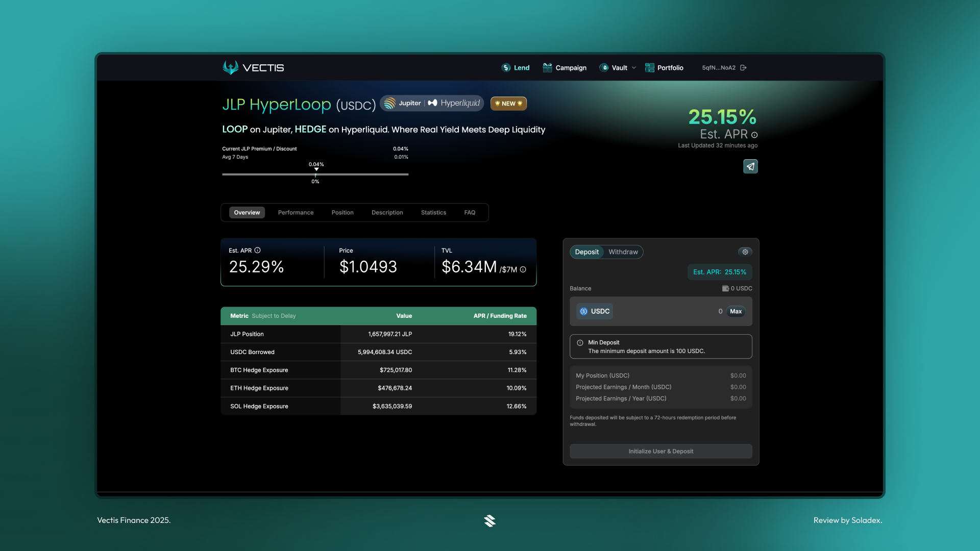Image resolution: width=980 pixels, height=551 pixels.
Task: Click the value $476,678.24
Action: [395, 388]
